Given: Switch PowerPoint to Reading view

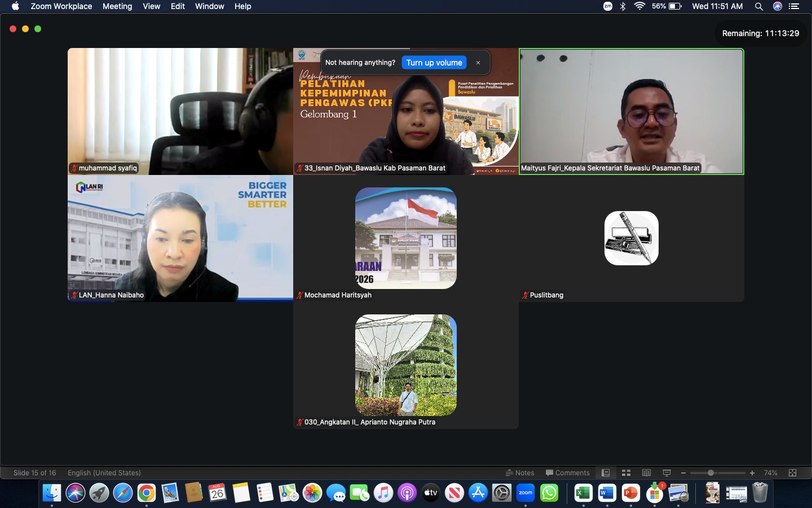Looking at the screenshot, I should click(x=646, y=473).
